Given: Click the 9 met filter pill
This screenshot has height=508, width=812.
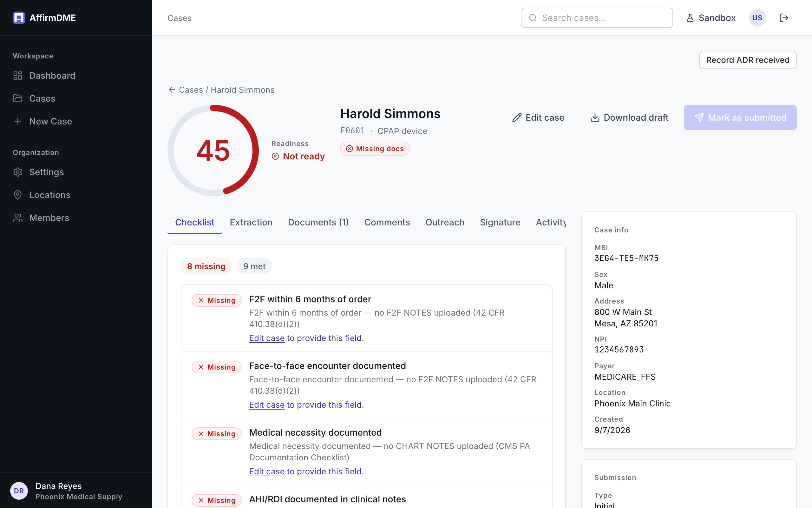Looking at the screenshot, I should [x=254, y=266].
